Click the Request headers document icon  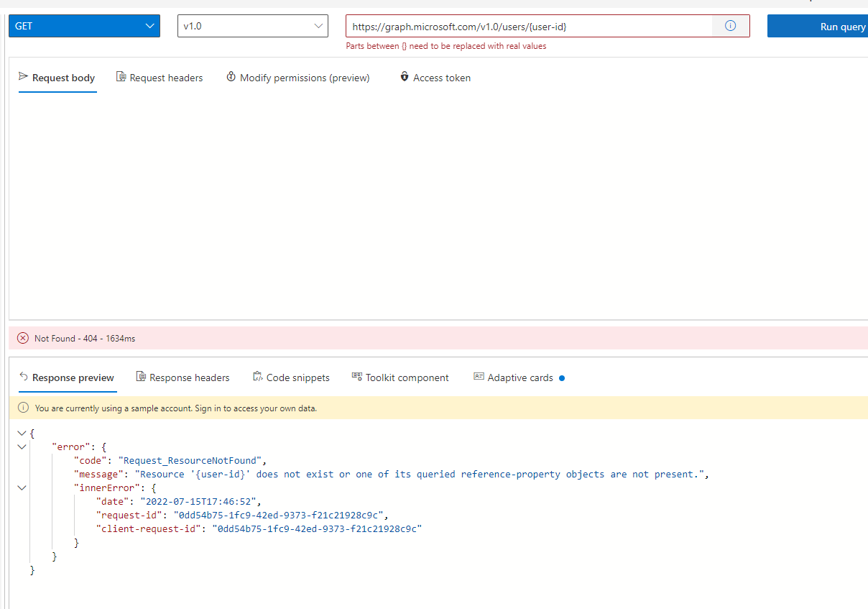click(x=121, y=77)
